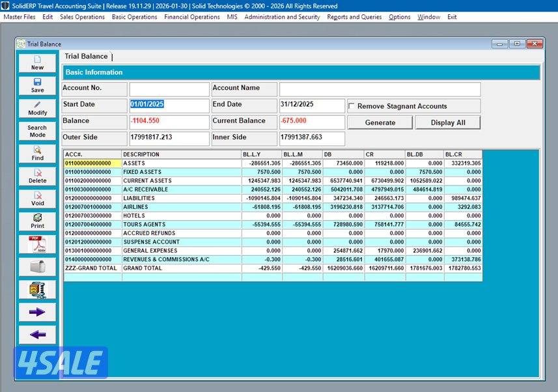The width and height of the screenshot is (558, 392).
Task: Click the purple forward arrow icon
Action: point(36,311)
